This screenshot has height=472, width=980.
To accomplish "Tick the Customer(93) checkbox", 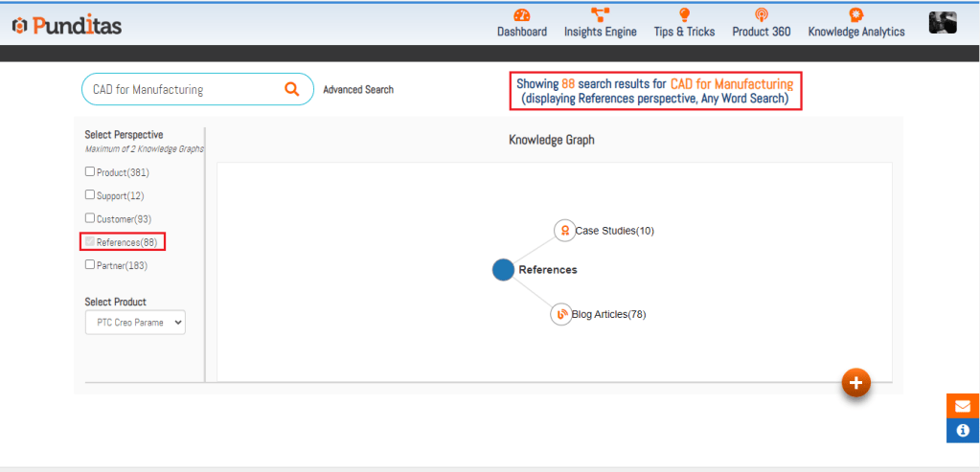I will click(90, 218).
